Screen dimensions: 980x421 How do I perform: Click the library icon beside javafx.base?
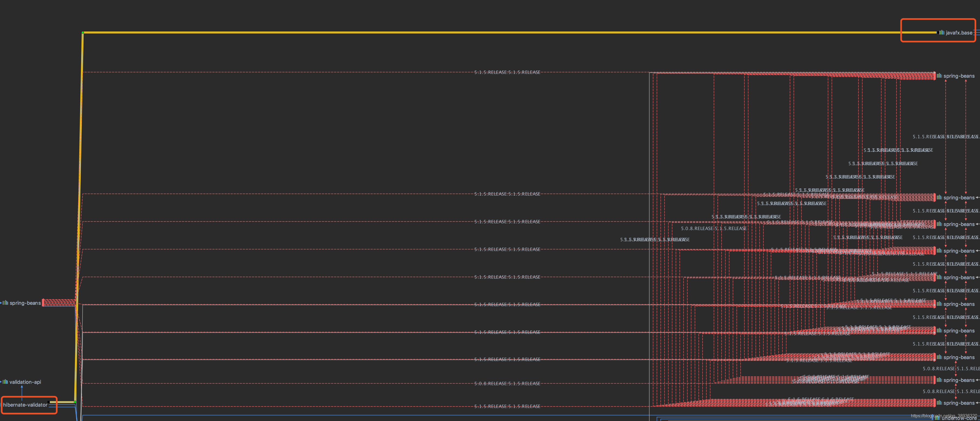pyautogui.click(x=942, y=32)
